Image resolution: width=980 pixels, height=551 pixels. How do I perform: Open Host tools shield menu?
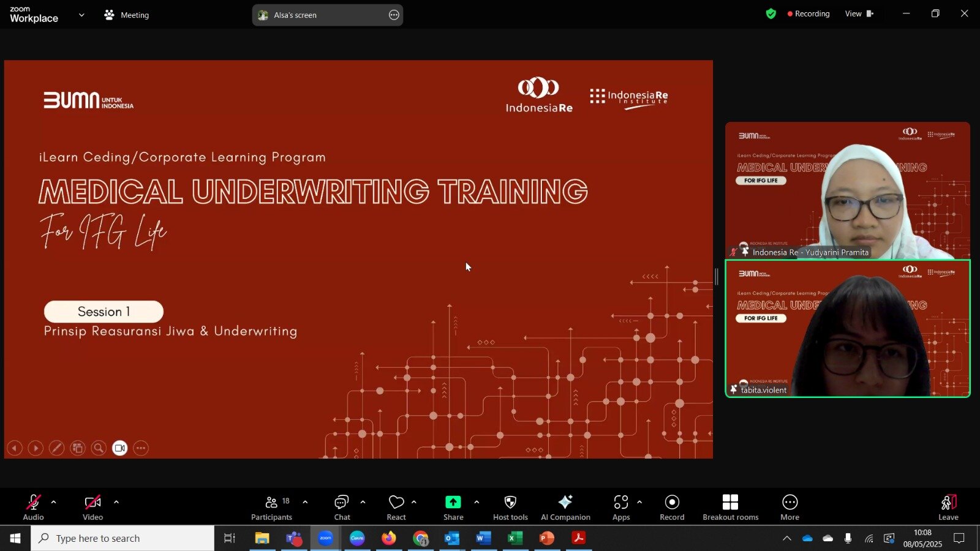510,508
